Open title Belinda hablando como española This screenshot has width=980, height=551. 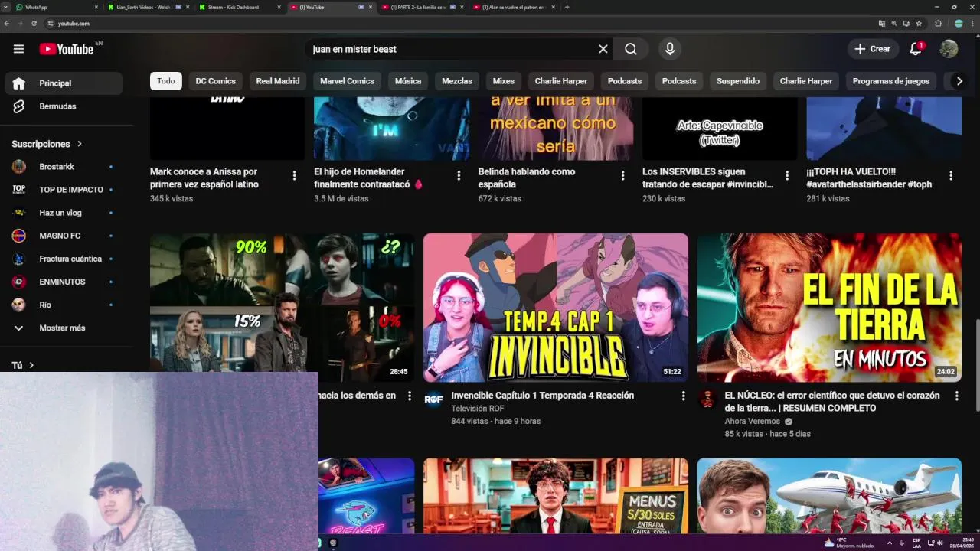coord(527,178)
